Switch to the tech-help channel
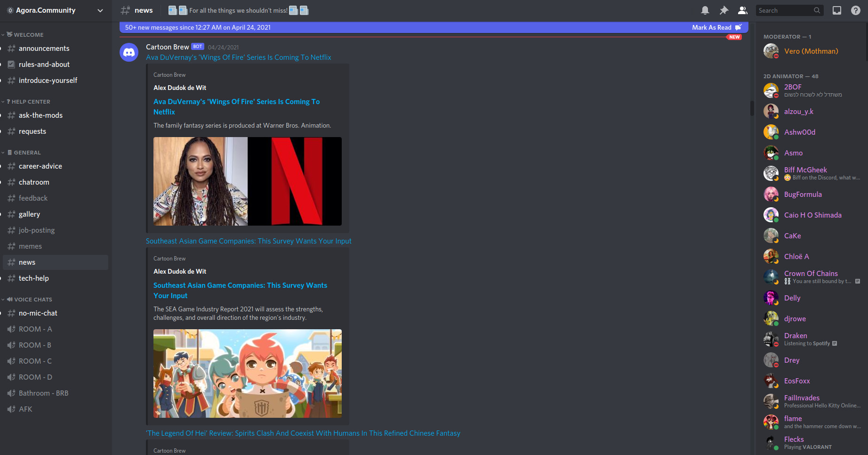 click(33, 278)
